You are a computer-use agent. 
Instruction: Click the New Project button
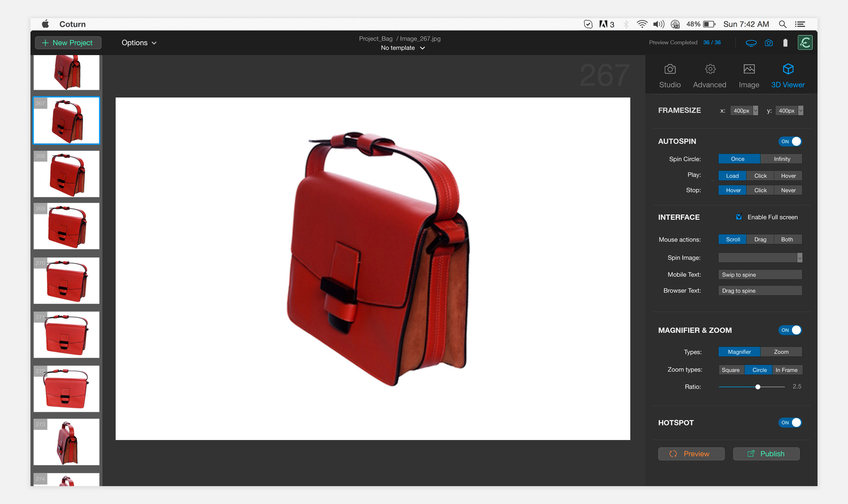click(x=68, y=43)
